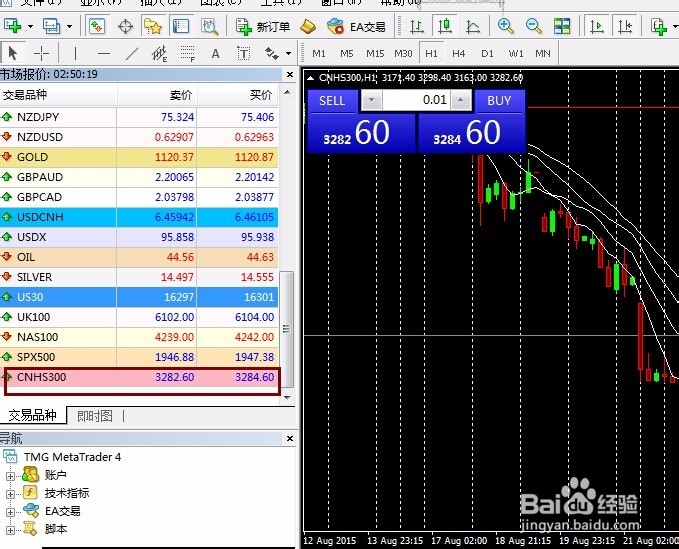This screenshot has height=549, width=679.
Task: Open the 即时图 tick chart tab
Action: pos(95,416)
